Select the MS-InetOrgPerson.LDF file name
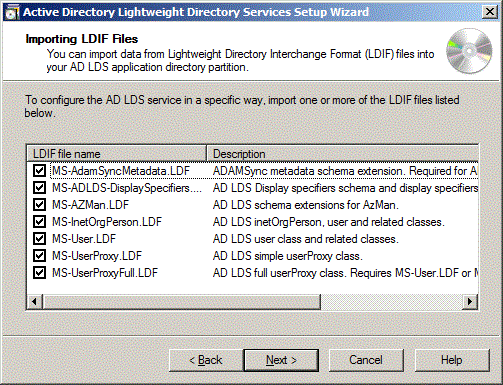 [x=107, y=222]
